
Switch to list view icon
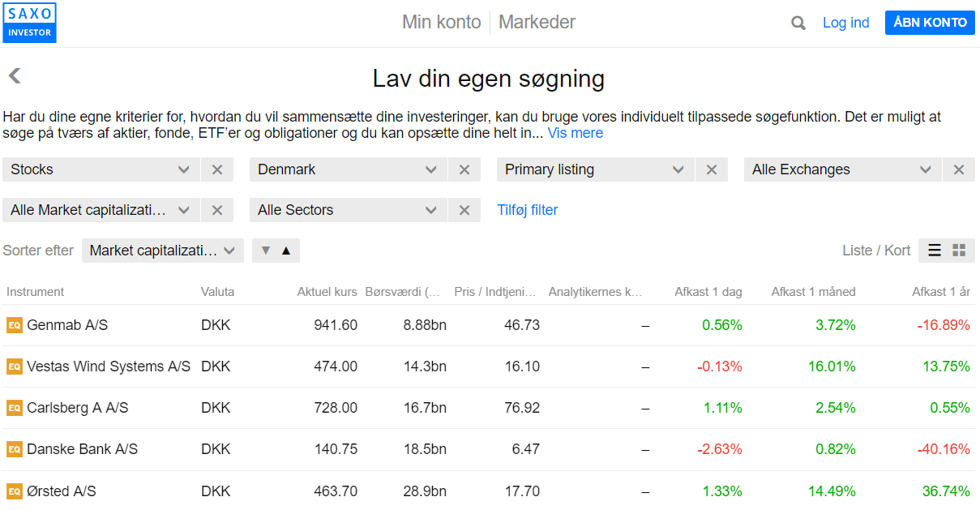click(x=935, y=251)
